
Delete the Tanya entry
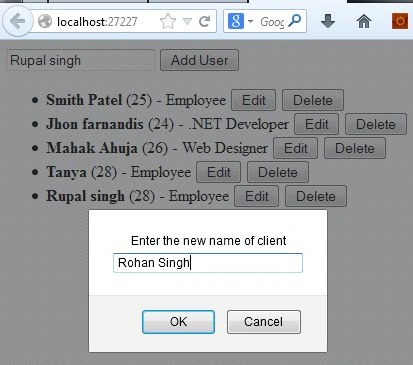pyautogui.click(x=278, y=172)
